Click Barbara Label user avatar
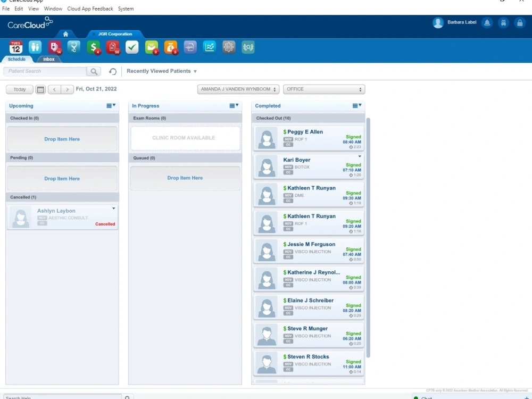The width and height of the screenshot is (532, 399). [438, 23]
